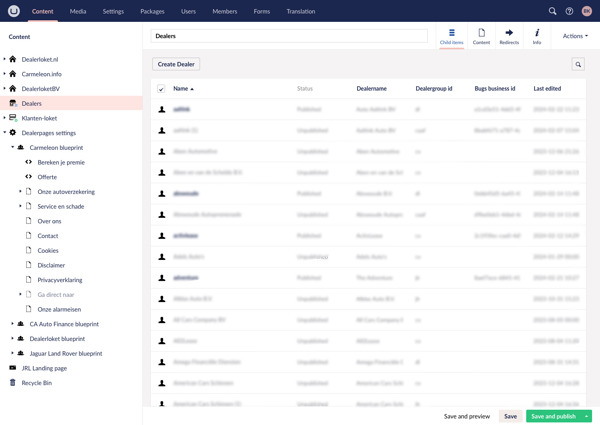Expand the Onze autoverzekering node
600x425 pixels.
tap(20, 191)
